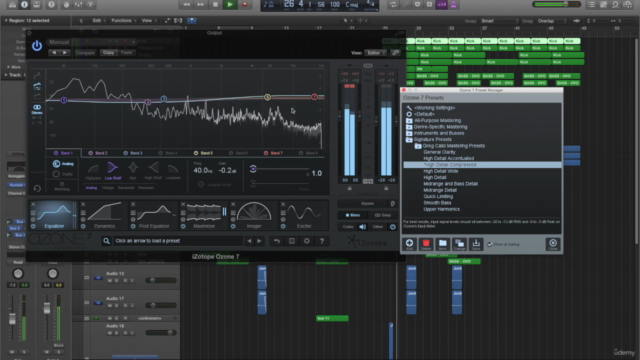Open Ozone options gear icon
Screen dimensions: 640x360
click(307, 241)
